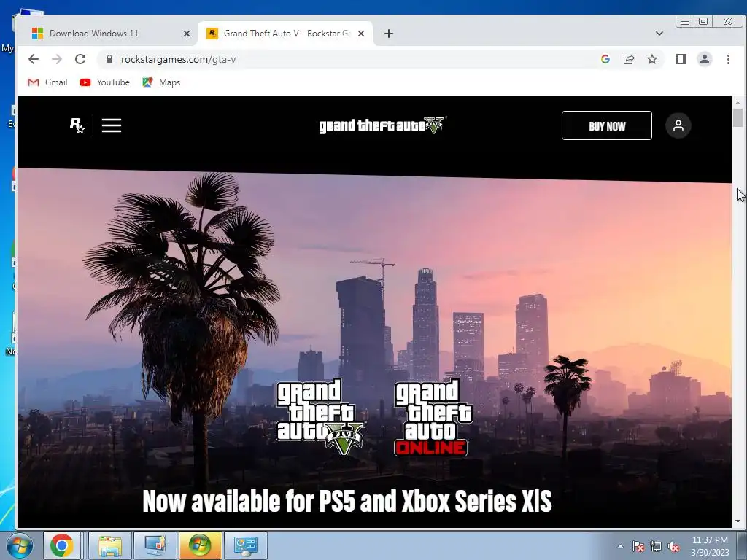Close the Grand Theft Auto V tab
The height and width of the screenshot is (560, 747).
tap(361, 34)
